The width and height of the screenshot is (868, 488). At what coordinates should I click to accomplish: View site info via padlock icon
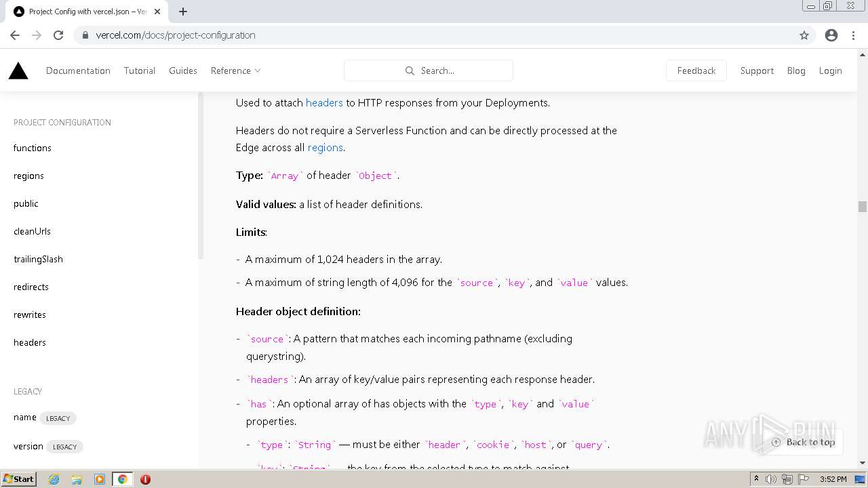pyautogui.click(x=85, y=35)
